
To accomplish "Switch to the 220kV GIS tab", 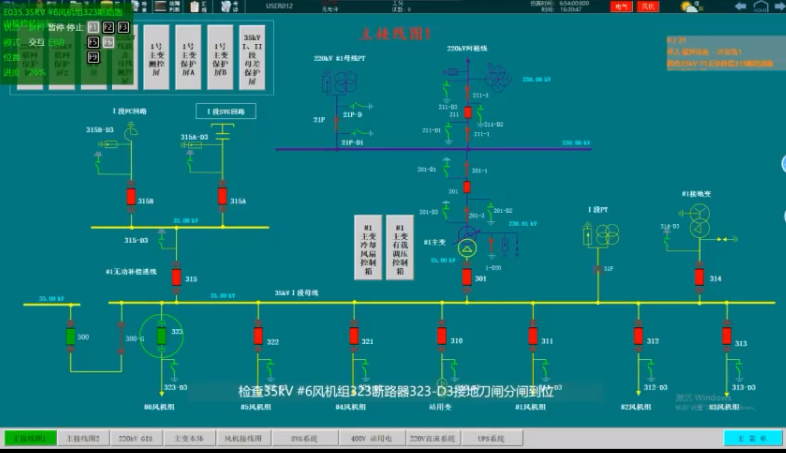I will click(x=135, y=438).
